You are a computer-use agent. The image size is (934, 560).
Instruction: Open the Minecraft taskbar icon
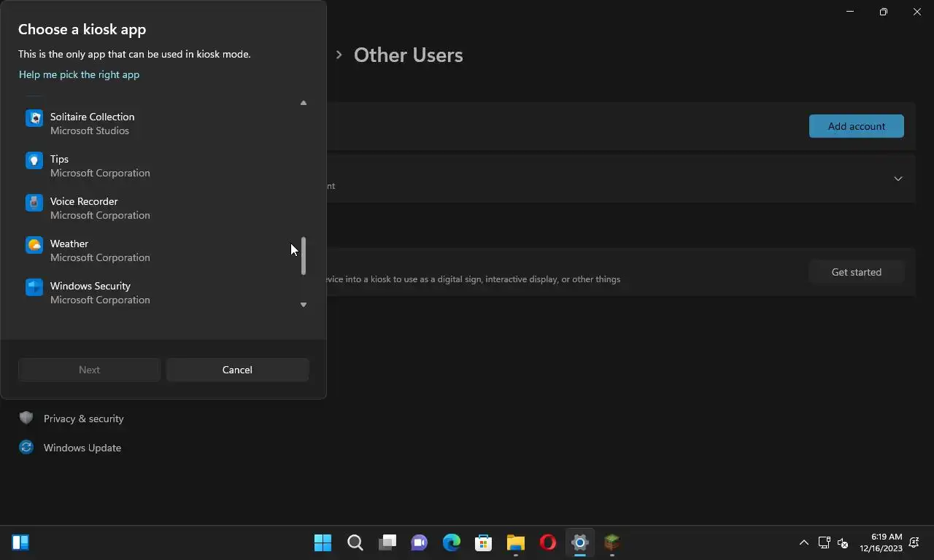click(612, 542)
